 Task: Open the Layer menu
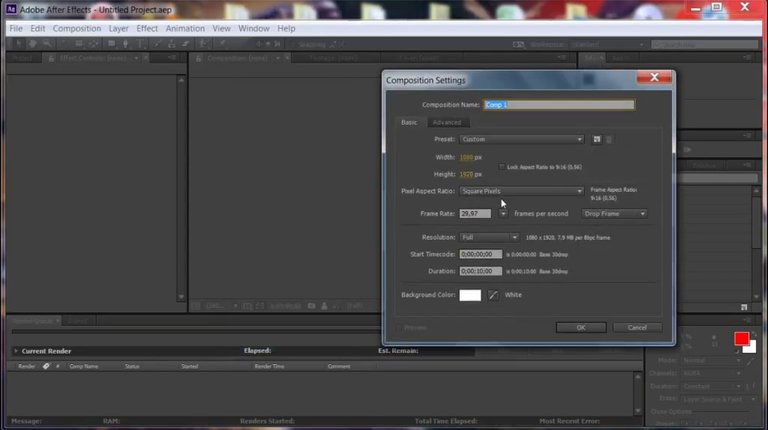[119, 28]
